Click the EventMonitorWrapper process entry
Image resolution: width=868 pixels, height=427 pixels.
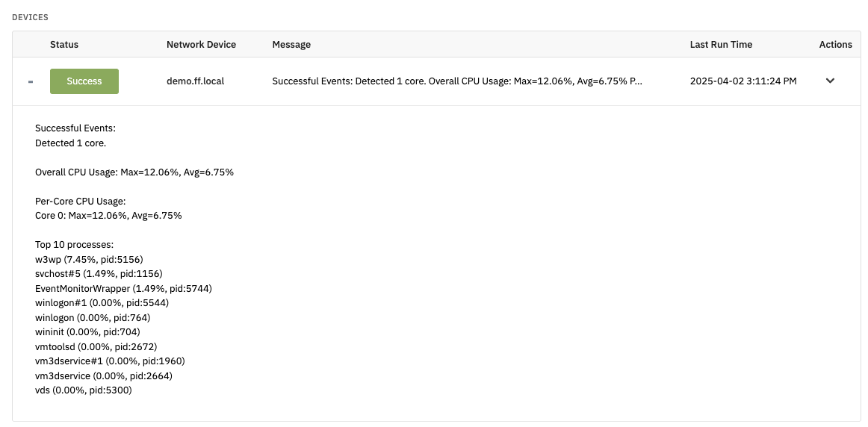click(123, 288)
